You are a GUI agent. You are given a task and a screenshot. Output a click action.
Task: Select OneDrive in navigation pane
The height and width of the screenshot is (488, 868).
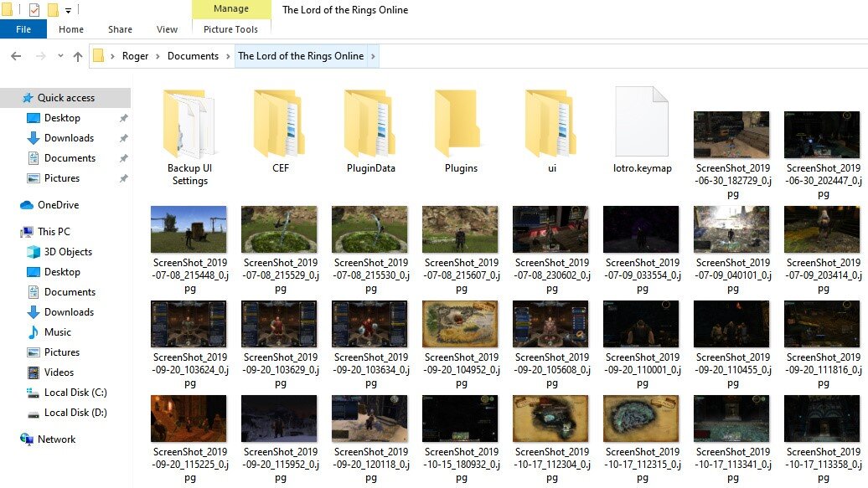click(x=58, y=205)
